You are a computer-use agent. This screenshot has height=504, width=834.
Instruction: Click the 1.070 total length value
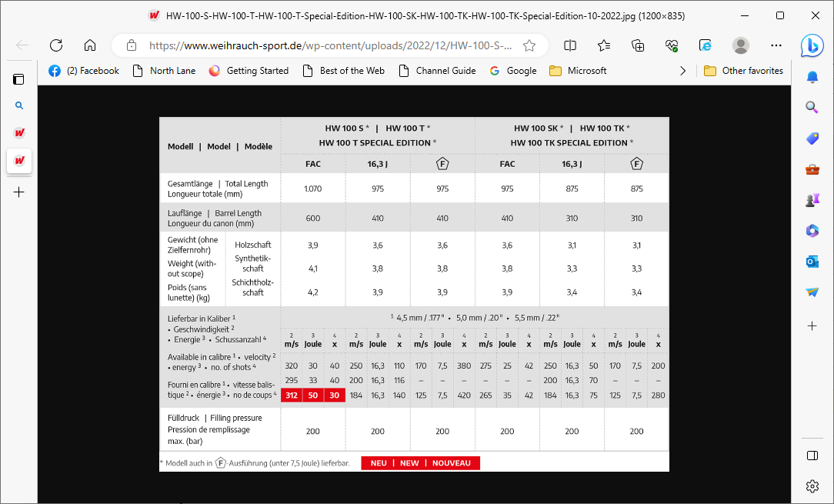[312, 189]
